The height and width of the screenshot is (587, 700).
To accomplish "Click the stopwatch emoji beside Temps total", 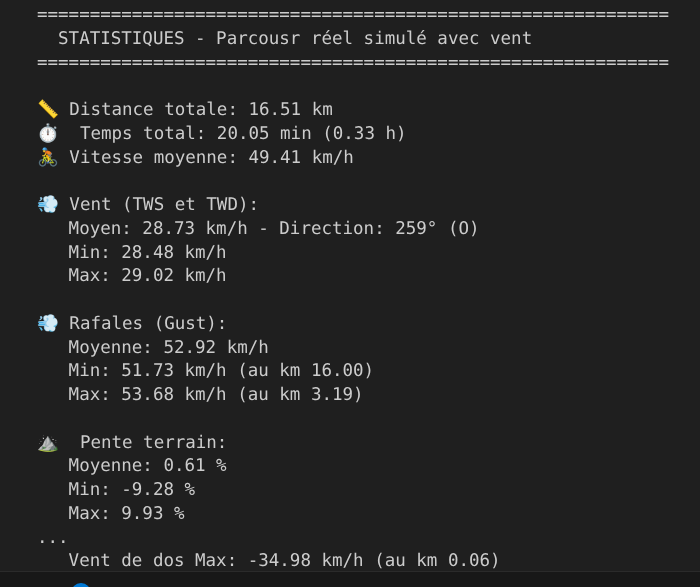I will click(48, 133).
